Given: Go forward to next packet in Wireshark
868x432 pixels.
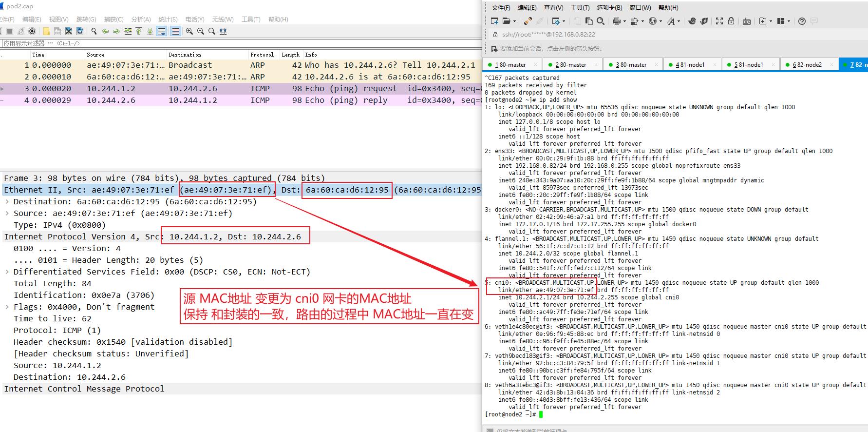Looking at the screenshot, I should pos(116,31).
